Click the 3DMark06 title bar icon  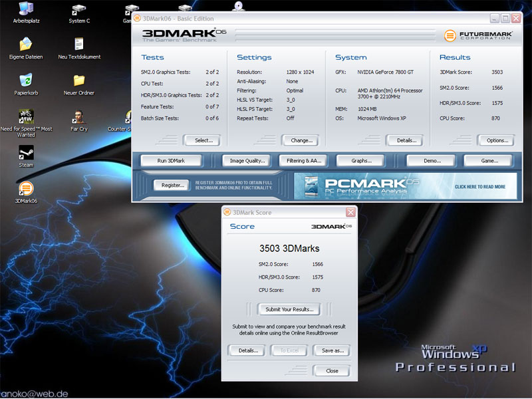(x=137, y=19)
